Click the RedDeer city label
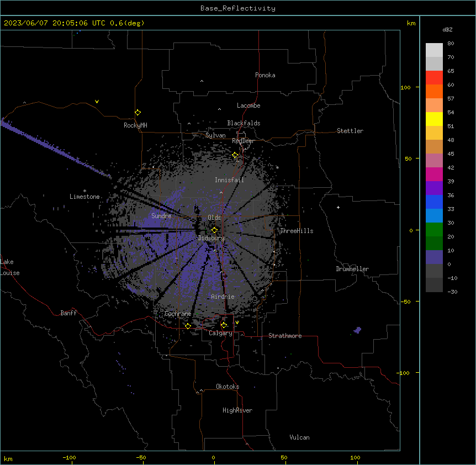The height and width of the screenshot is (465, 476). pyautogui.click(x=243, y=141)
